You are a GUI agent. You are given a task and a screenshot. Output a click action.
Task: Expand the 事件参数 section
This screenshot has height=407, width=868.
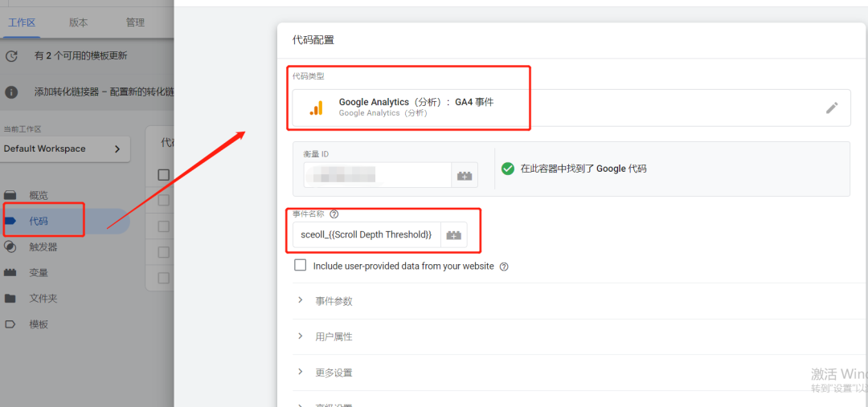click(334, 301)
